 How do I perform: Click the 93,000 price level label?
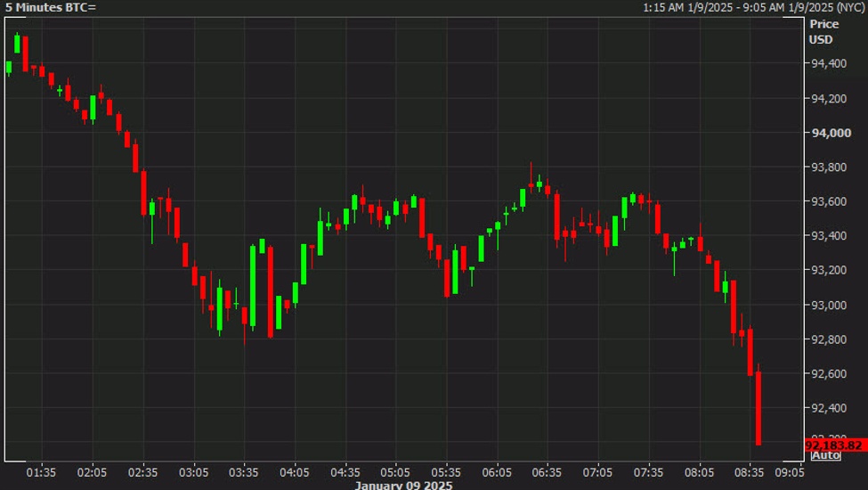click(x=829, y=305)
